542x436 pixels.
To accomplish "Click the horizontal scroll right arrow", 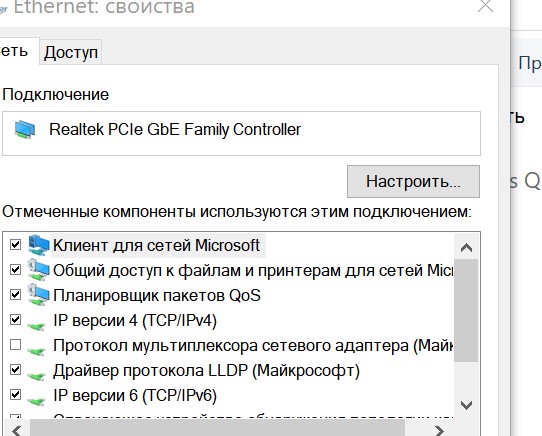I will click(x=439, y=430).
